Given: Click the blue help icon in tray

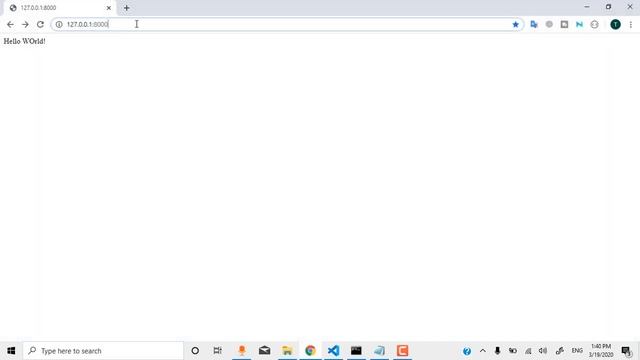Looking at the screenshot, I should [x=467, y=351].
